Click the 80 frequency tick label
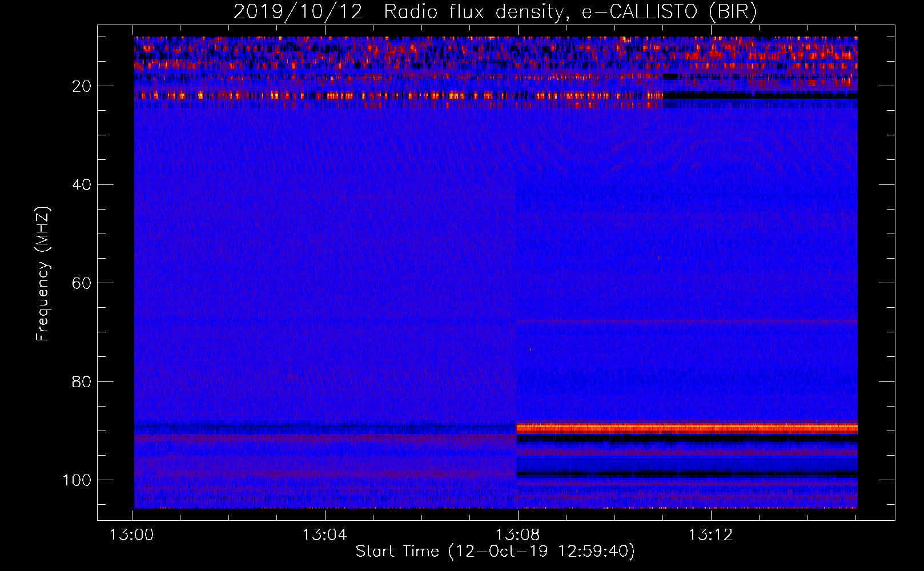The width and height of the screenshot is (924, 571). point(82,381)
